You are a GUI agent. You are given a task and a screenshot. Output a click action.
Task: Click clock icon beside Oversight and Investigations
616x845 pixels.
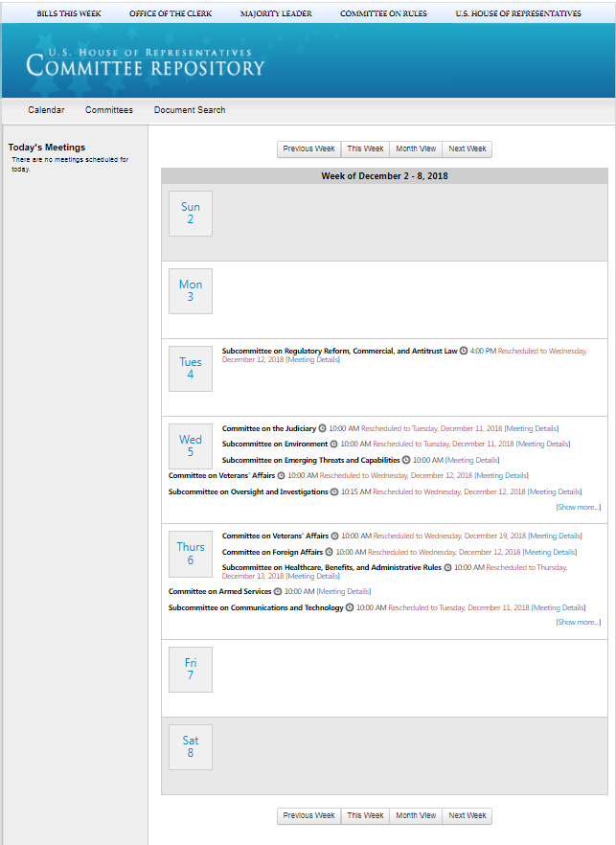tap(334, 491)
